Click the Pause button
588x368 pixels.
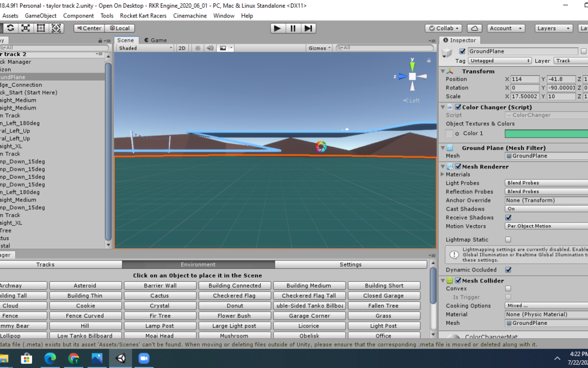coord(293,28)
